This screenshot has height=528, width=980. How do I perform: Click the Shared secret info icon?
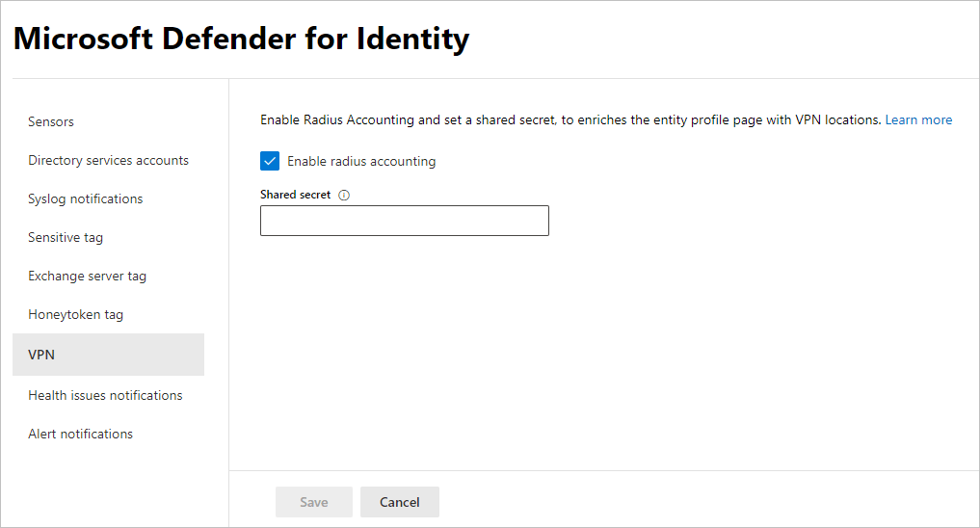344,195
